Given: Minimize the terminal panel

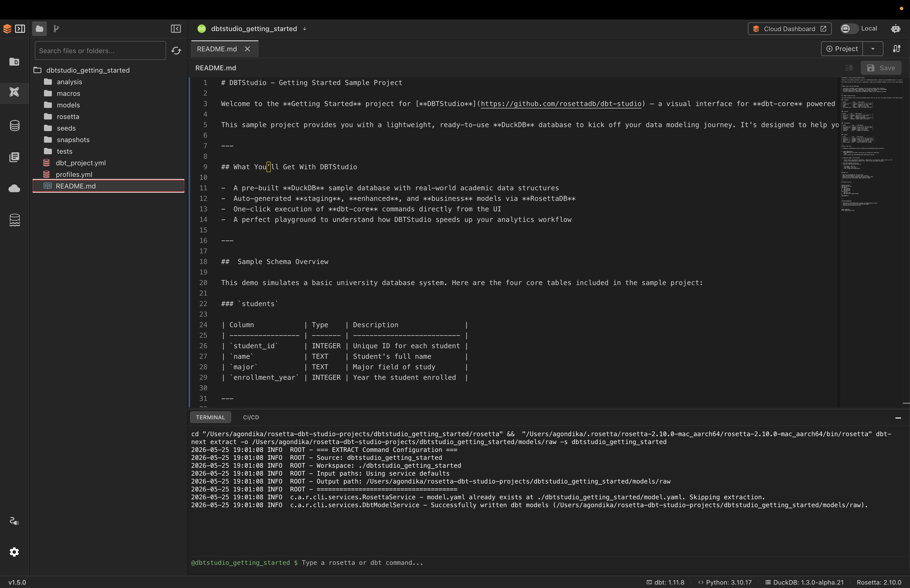Looking at the screenshot, I should tap(898, 418).
